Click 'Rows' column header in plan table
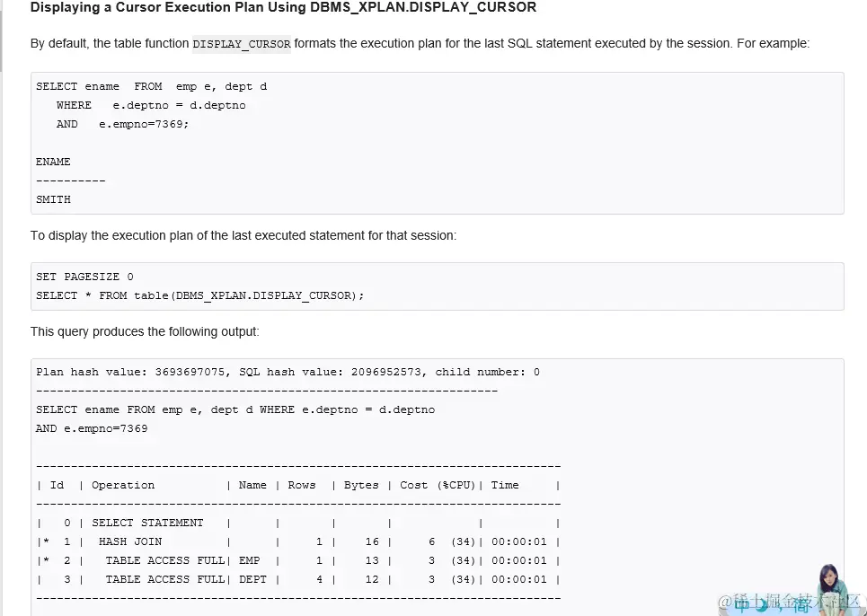Screen dimensions: 867x616 (x=301, y=485)
